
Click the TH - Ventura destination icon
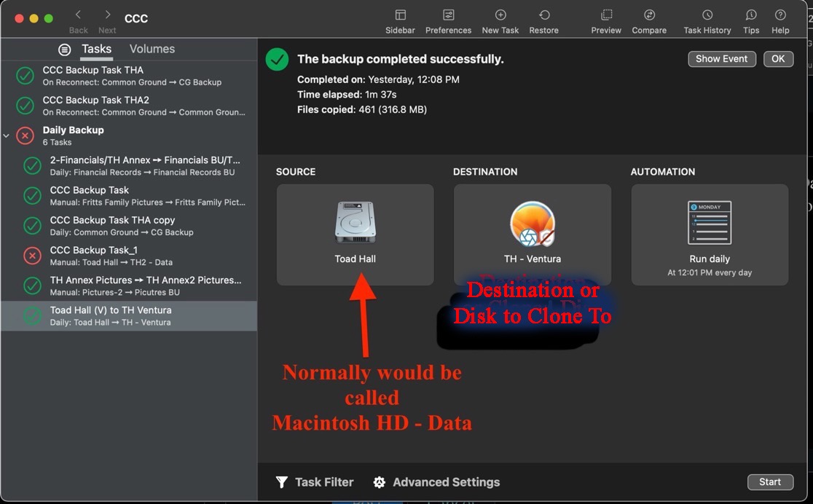tap(533, 224)
